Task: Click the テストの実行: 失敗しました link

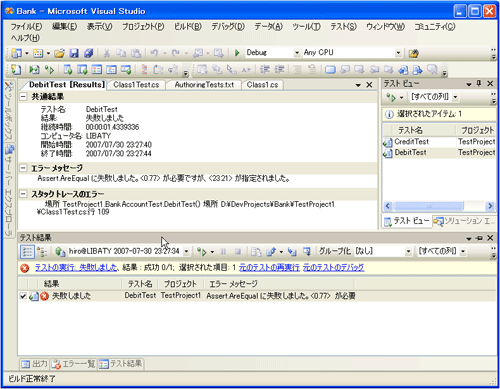Action: tap(76, 268)
